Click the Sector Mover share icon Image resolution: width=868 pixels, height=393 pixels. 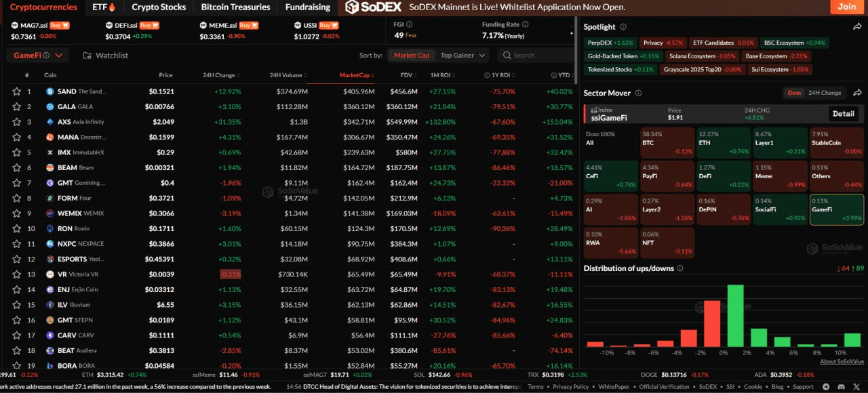click(x=857, y=93)
